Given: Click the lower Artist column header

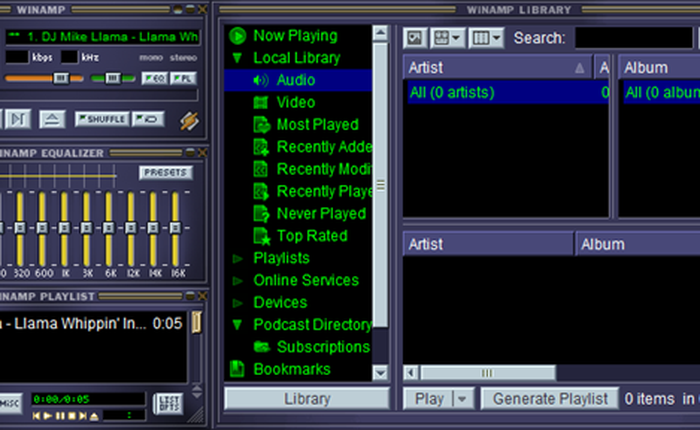Looking at the screenshot, I should (488, 244).
